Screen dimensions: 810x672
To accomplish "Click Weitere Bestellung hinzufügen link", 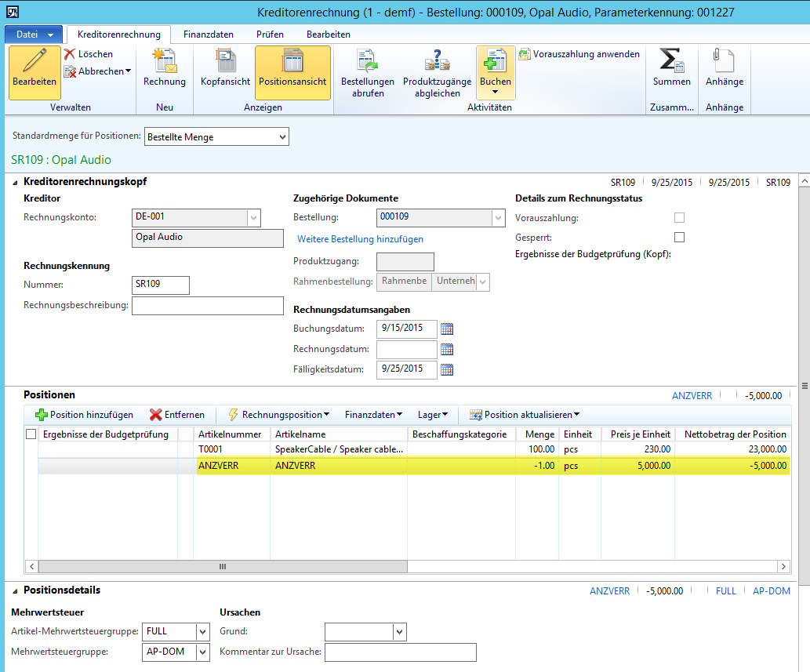I will (x=360, y=239).
